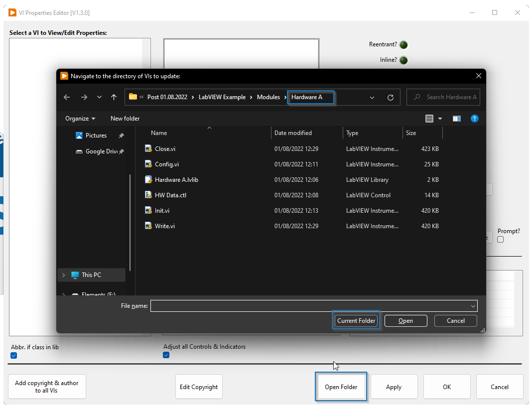Uncheck 'Adjust all Controls & Indicators'
532x409 pixels.
tap(166, 355)
